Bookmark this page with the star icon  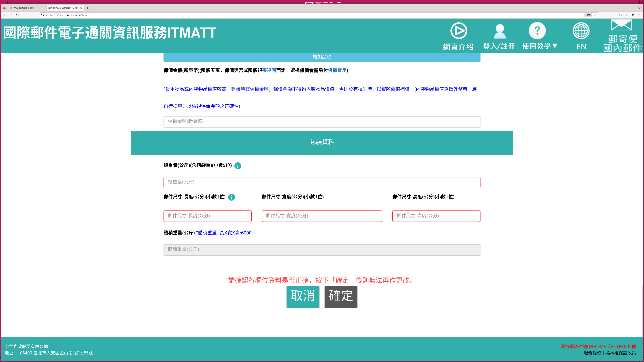tap(596, 15)
